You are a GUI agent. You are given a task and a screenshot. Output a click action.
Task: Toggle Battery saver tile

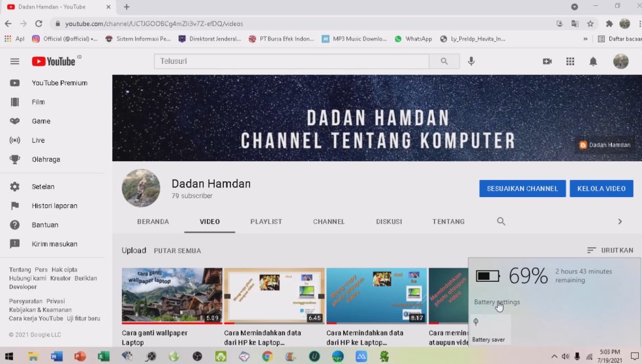coord(490,330)
